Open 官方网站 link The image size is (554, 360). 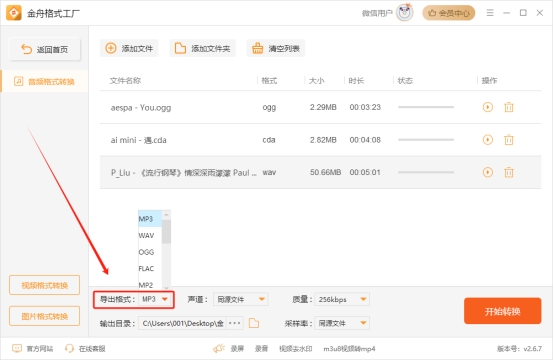click(33, 349)
